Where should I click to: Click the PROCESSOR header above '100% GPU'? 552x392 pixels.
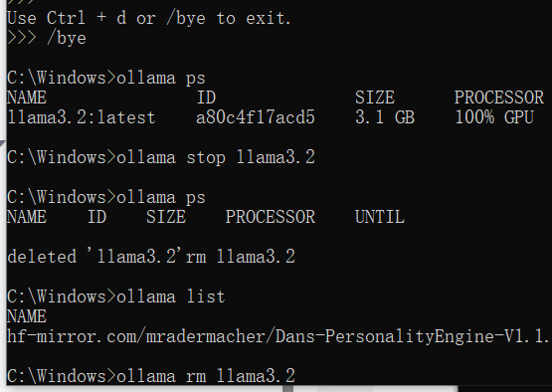[x=499, y=98]
